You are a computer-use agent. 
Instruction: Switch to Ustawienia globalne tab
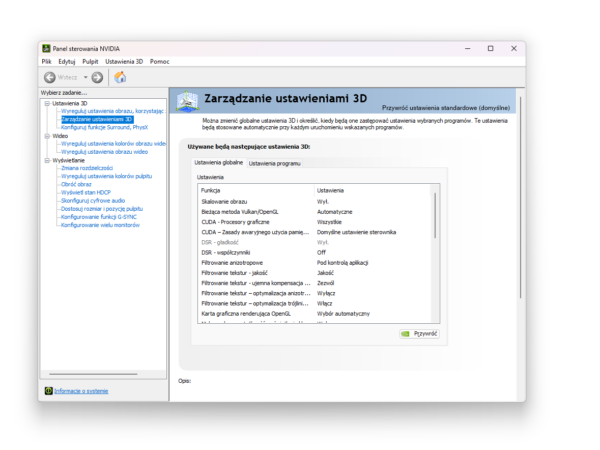tap(218, 163)
